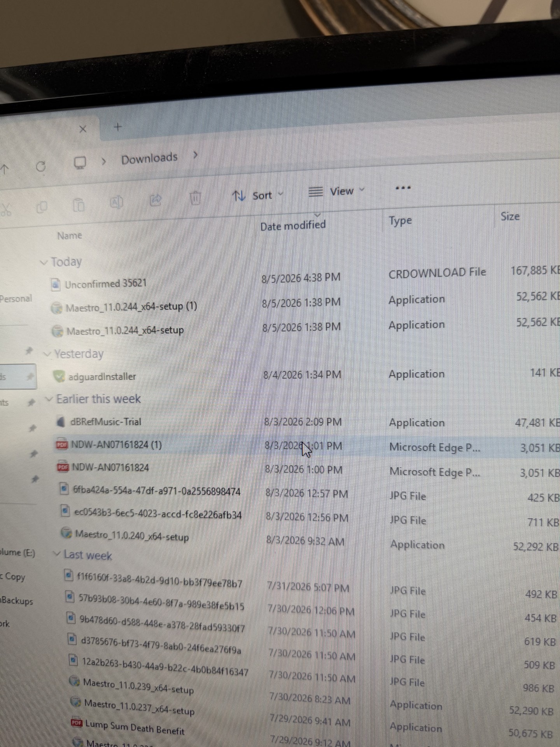Click the Delete trash can icon
Screen dimensions: 560x747
pyautogui.click(x=196, y=198)
